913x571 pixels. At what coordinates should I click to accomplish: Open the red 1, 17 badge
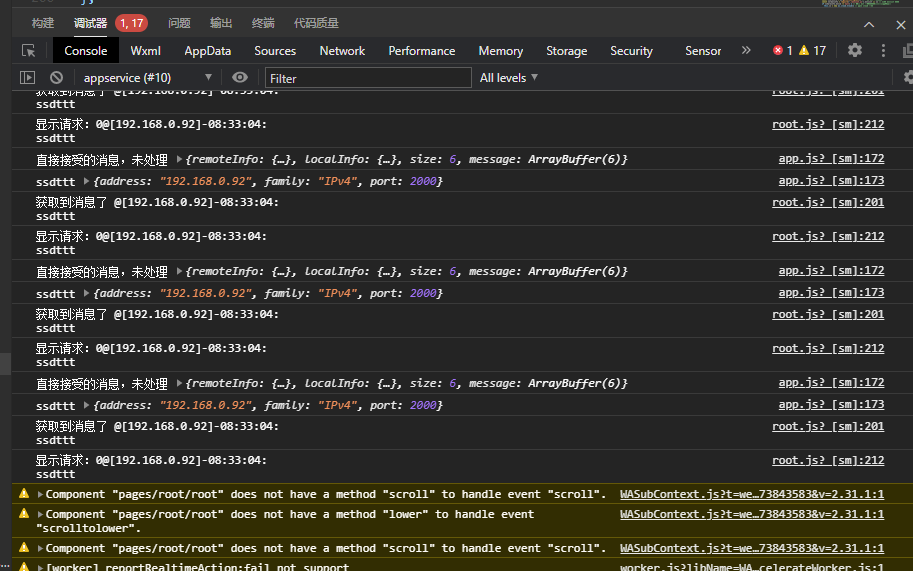[x=132, y=23]
